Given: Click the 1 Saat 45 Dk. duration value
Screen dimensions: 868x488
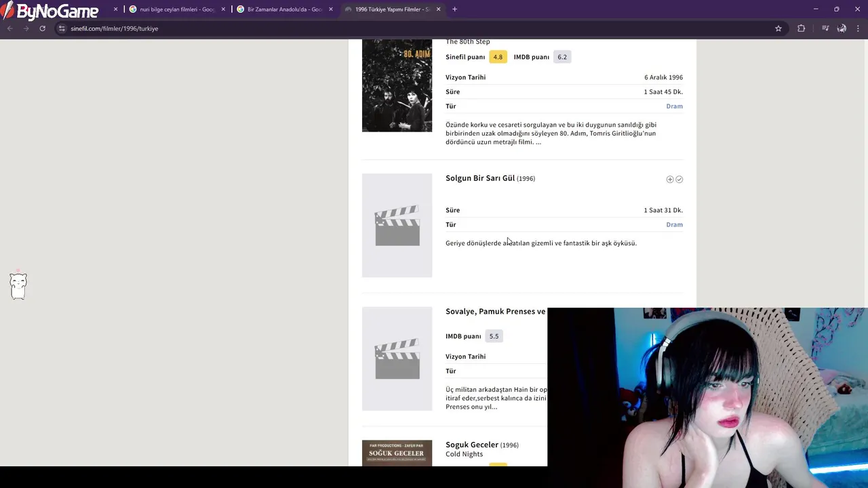Looking at the screenshot, I should point(663,92).
